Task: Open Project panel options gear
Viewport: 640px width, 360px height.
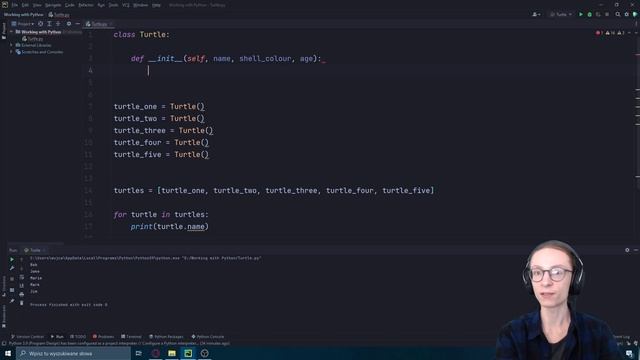Action: point(69,24)
